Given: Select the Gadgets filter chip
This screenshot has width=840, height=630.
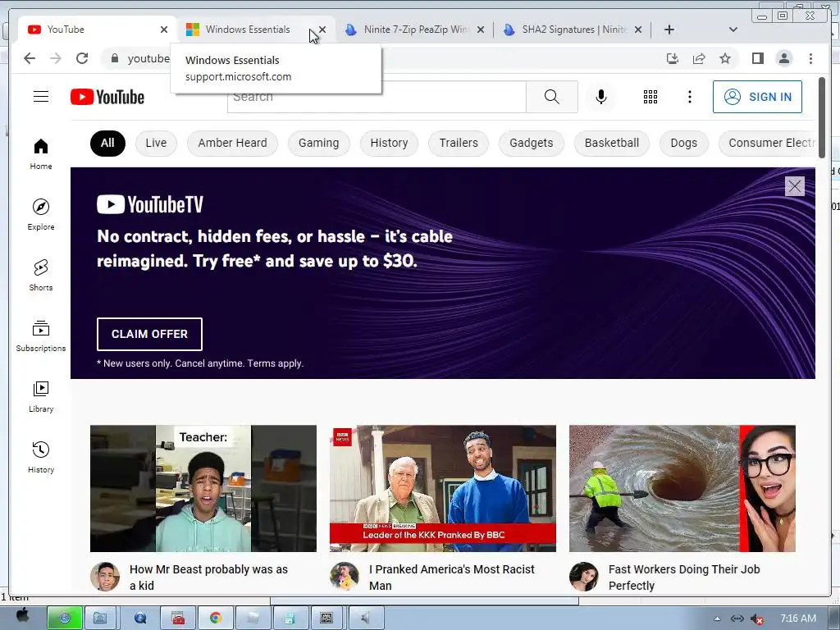Looking at the screenshot, I should [x=532, y=143].
